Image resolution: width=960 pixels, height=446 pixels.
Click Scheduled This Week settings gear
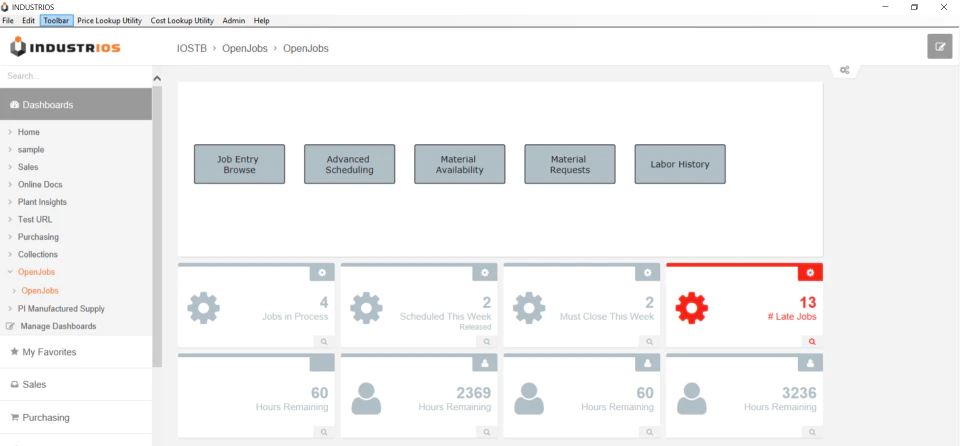click(x=485, y=273)
